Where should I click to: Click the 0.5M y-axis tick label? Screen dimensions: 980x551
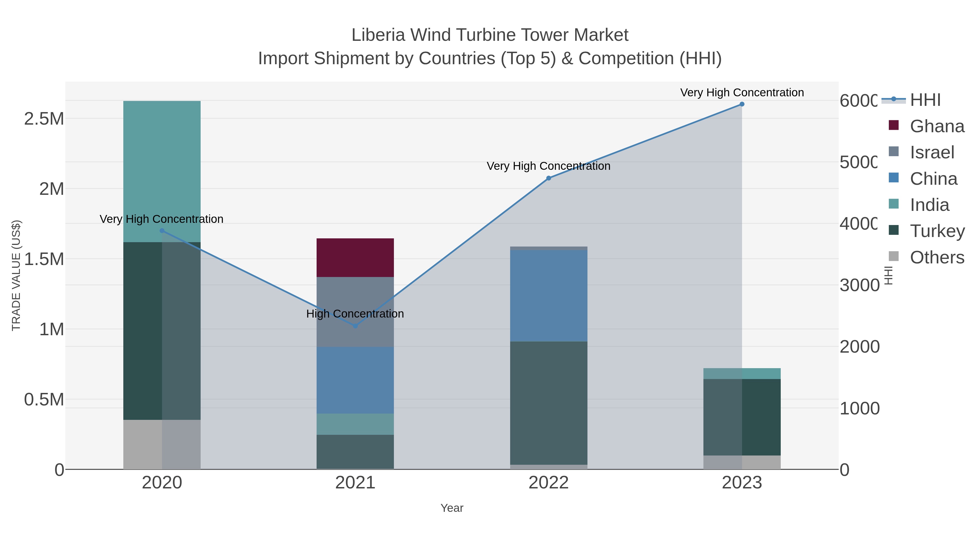44,400
